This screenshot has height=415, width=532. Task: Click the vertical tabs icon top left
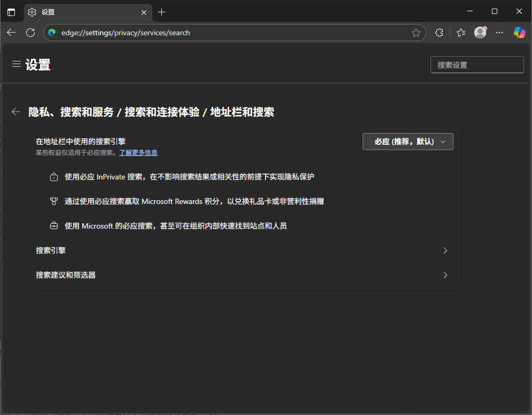point(11,11)
